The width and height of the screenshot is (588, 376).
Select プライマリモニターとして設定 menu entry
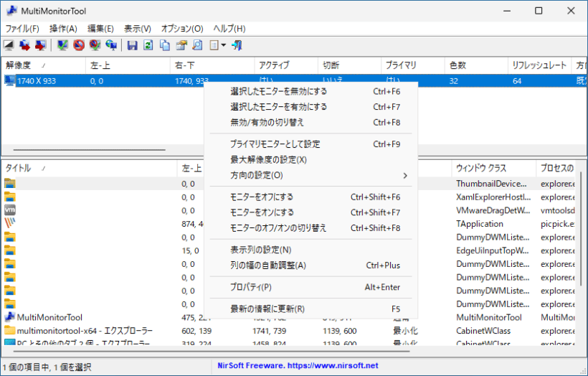coord(310,144)
